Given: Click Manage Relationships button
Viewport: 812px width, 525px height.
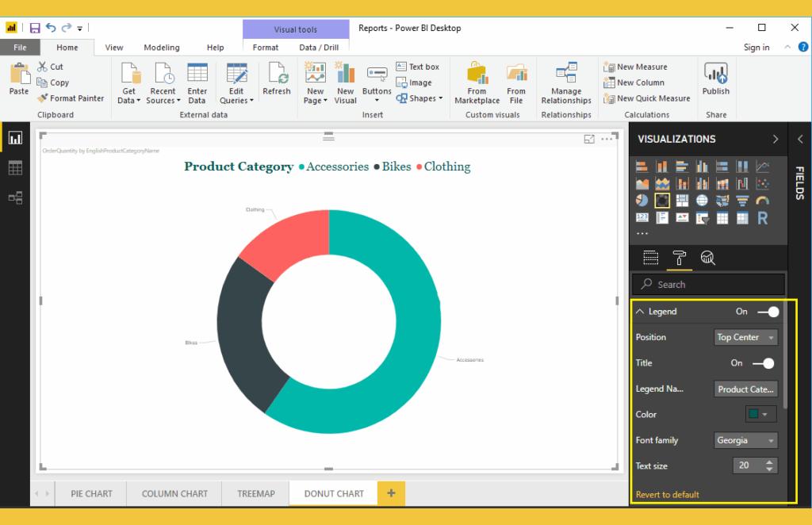Looking at the screenshot, I should pos(566,82).
